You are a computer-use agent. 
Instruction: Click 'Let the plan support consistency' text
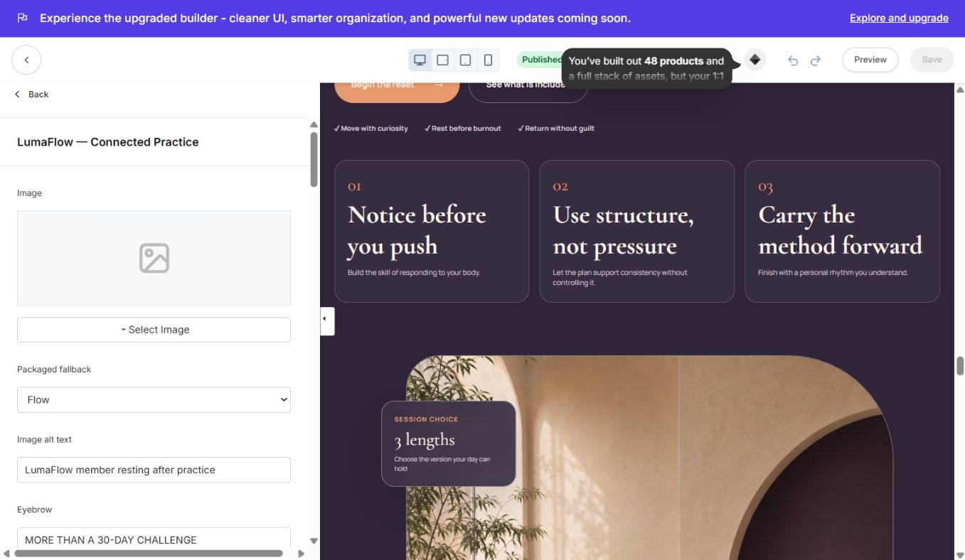point(620,277)
